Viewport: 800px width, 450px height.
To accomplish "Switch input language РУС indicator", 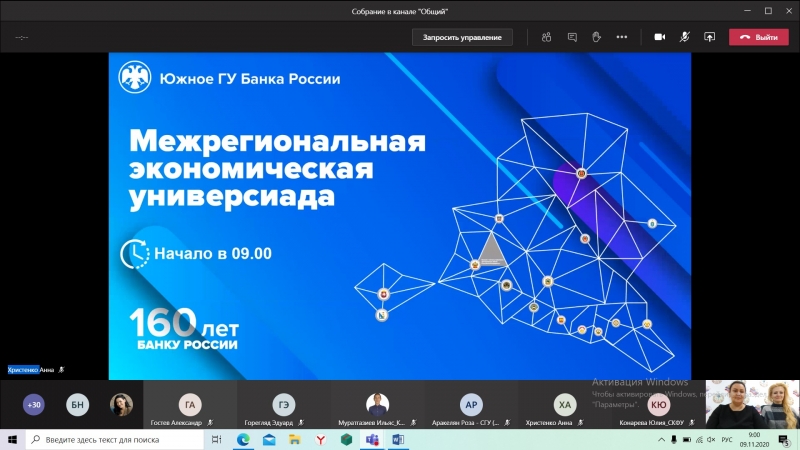I will (727, 440).
